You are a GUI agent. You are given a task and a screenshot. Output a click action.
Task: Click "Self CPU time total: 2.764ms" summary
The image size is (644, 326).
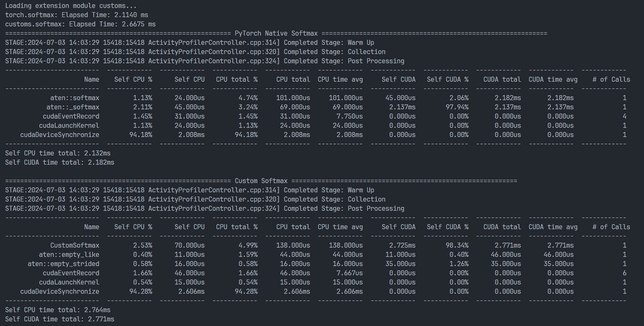tap(58, 310)
